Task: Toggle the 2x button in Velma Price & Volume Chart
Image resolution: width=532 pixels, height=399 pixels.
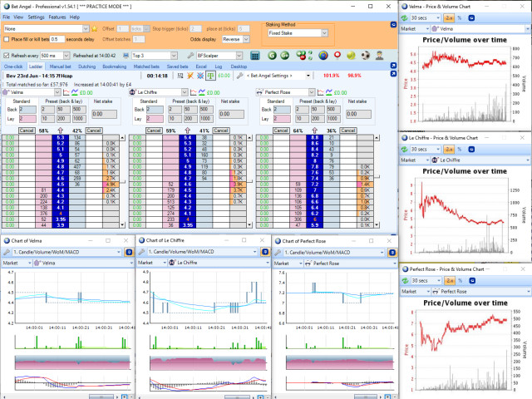Action: coord(449,18)
